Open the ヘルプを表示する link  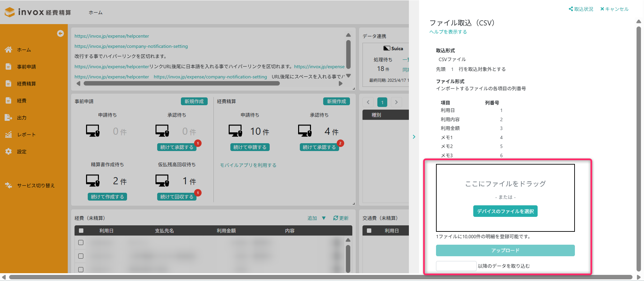[x=448, y=32]
